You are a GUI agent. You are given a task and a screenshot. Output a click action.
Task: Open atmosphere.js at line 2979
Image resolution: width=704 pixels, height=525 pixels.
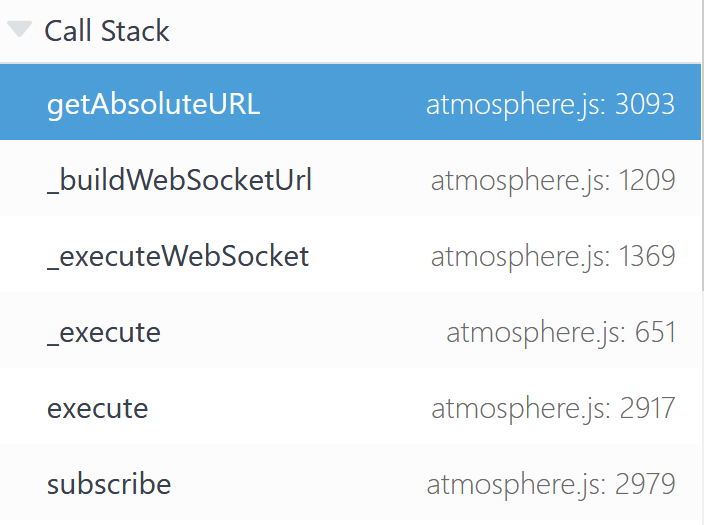pyautogui.click(x=551, y=484)
